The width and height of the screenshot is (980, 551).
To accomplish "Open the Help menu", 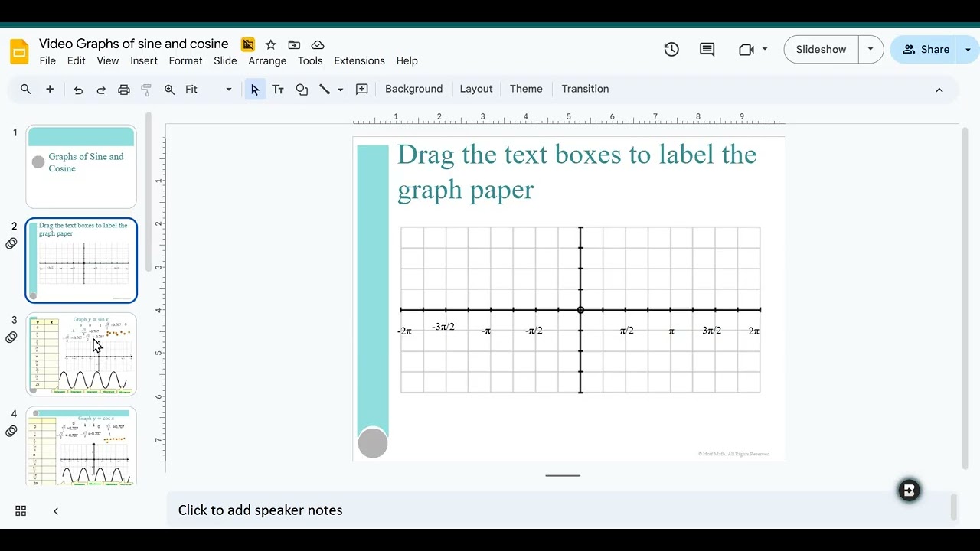I will tap(407, 61).
